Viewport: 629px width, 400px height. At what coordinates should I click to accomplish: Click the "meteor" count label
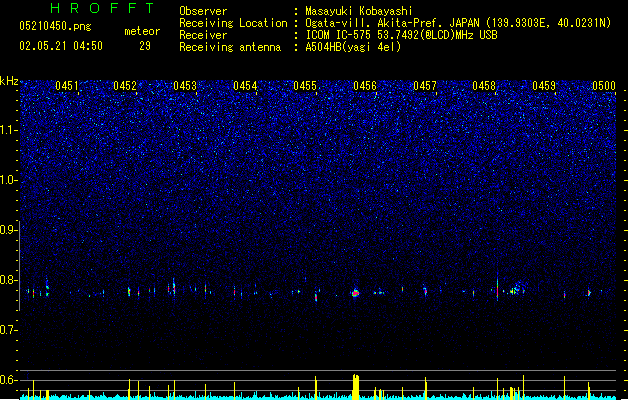pyautogui.click(x=142, y=31)
